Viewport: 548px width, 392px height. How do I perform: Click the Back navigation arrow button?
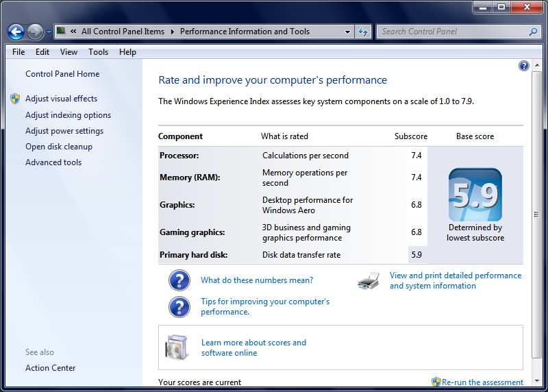coord(16,32)
